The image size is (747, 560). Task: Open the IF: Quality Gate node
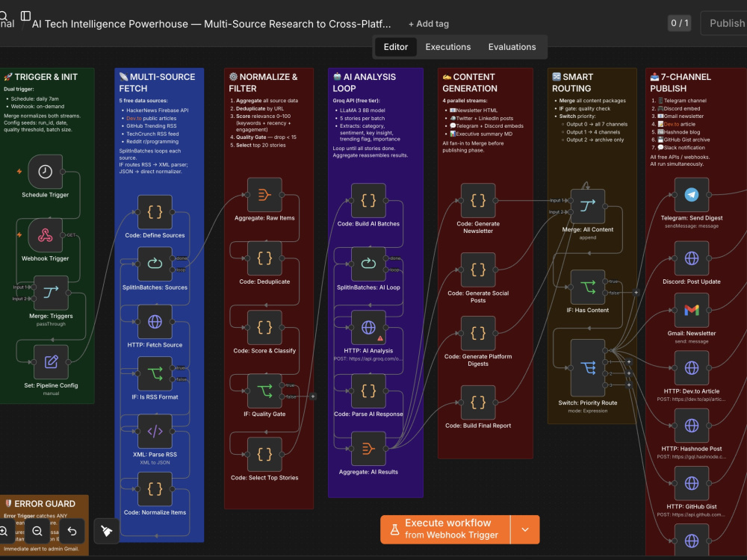[264, 391]
